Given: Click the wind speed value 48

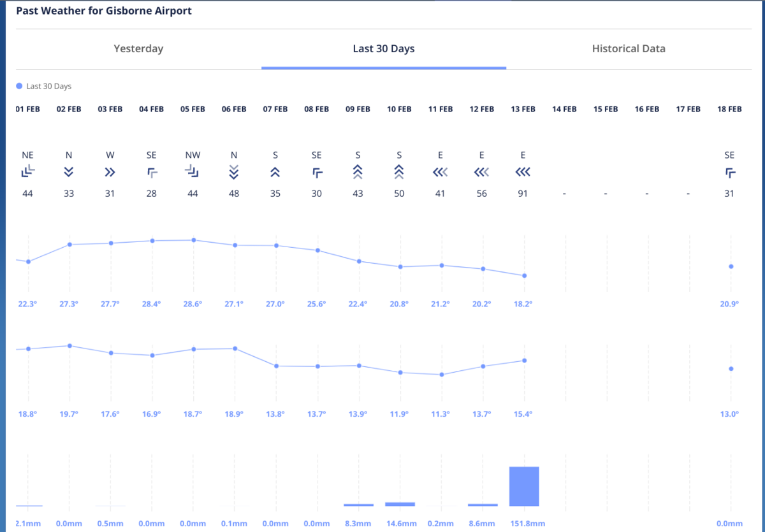Looking at the screenshot, I should tap(234, 194).
